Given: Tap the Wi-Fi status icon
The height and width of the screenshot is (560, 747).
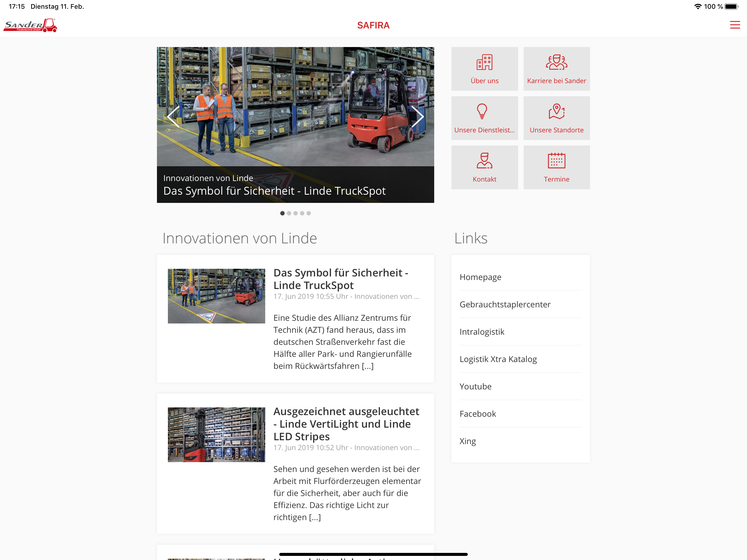Looking at the screenshot, I should pos(698,6).
